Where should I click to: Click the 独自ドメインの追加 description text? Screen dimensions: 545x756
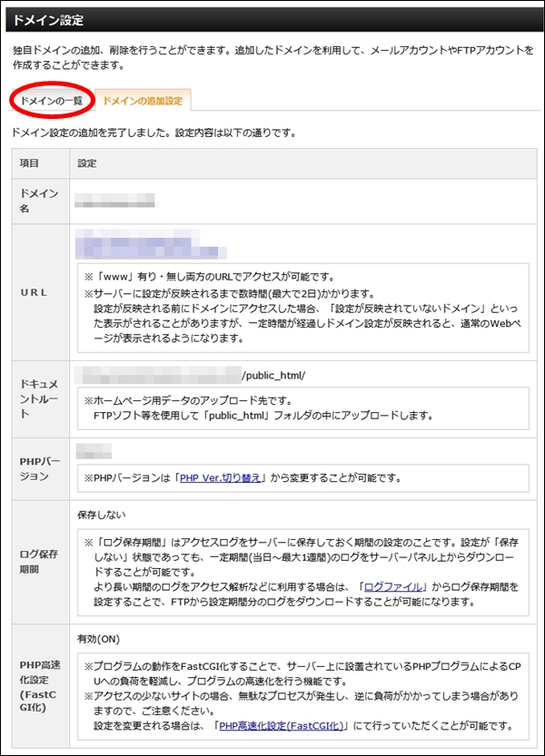[272, 57]
